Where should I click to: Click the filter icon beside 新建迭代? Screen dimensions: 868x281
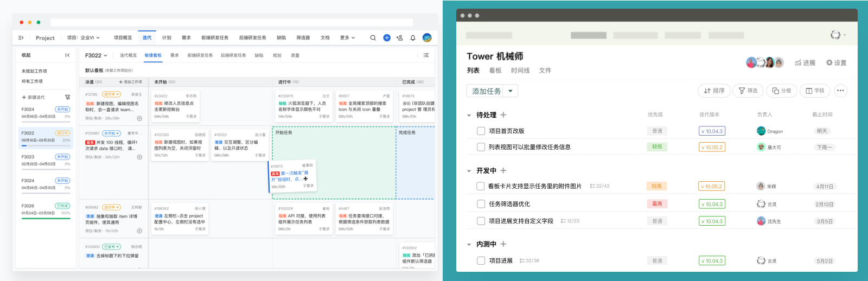pyautogui.click(x=67, y=97)
